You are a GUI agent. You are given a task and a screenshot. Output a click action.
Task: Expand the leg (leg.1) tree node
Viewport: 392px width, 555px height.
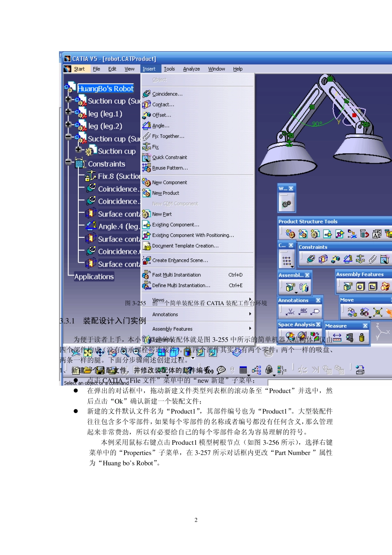coord(68,111)
